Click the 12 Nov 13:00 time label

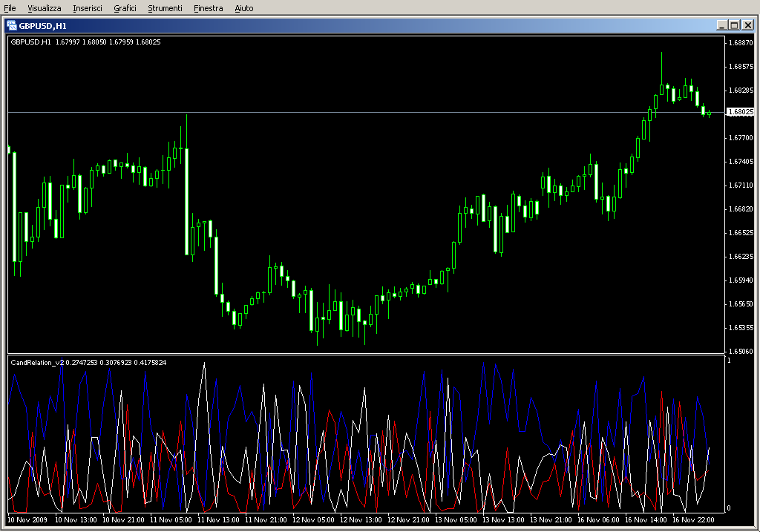(x=361, y=520)
